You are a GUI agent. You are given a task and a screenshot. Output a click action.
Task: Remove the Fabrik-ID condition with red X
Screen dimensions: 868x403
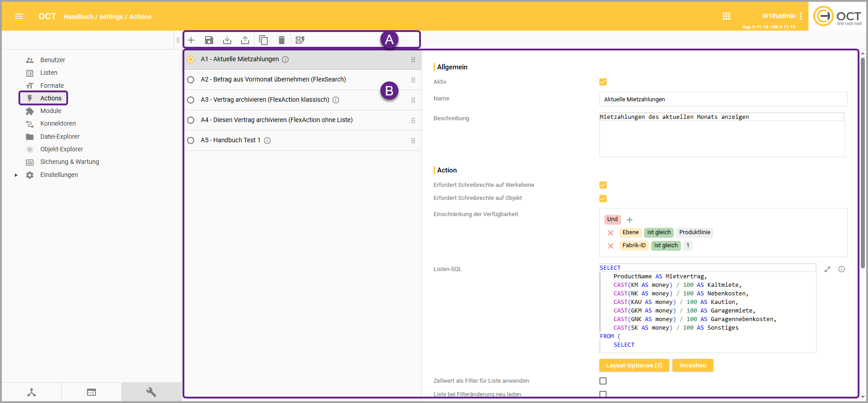point(611,246)
